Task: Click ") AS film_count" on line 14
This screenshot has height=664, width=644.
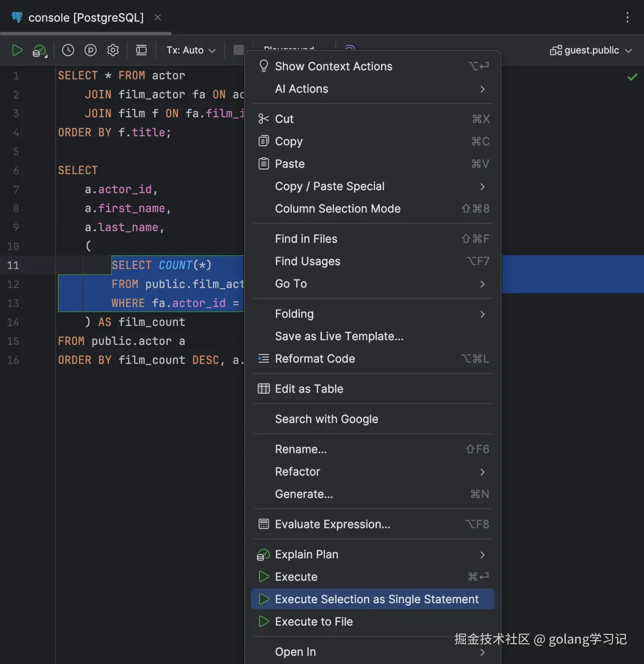Action: click(x=135, y=322)
